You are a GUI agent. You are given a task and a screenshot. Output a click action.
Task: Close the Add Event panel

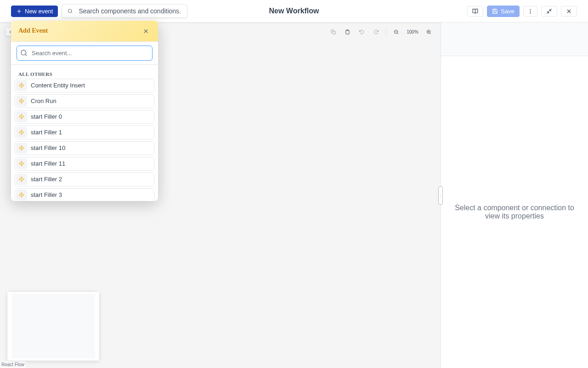[x=146, y=31]
